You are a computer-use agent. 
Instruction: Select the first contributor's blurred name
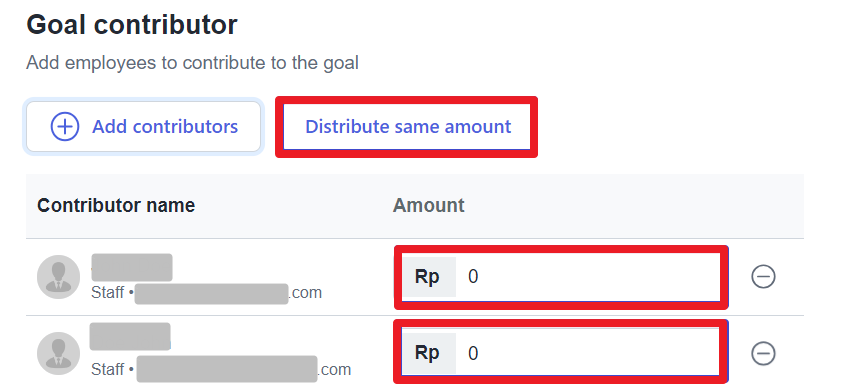tap(132, 267)
